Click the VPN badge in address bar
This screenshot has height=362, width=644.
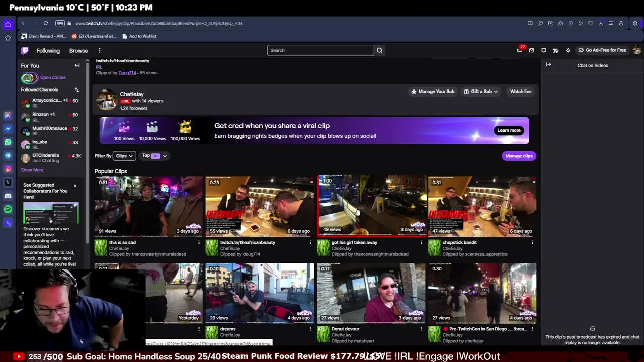tap(60, 23)
